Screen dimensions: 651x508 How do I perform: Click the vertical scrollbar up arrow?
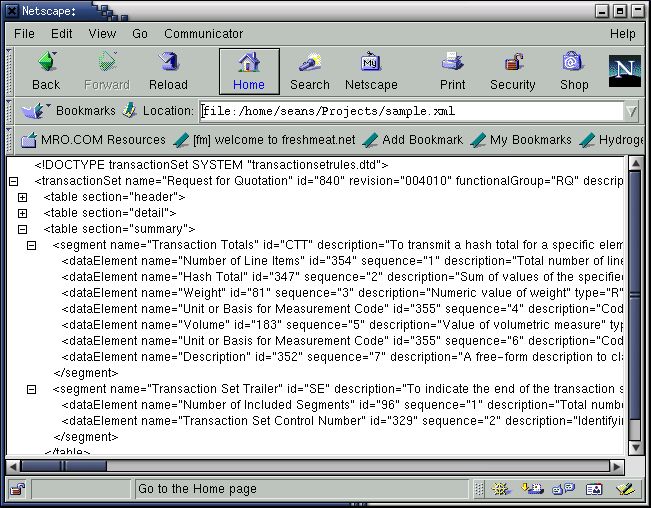point(635,163)
